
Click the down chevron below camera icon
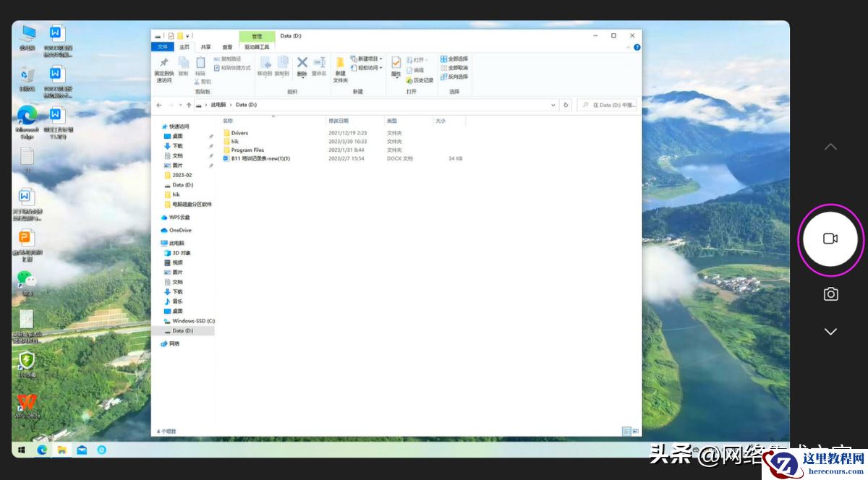830,332
